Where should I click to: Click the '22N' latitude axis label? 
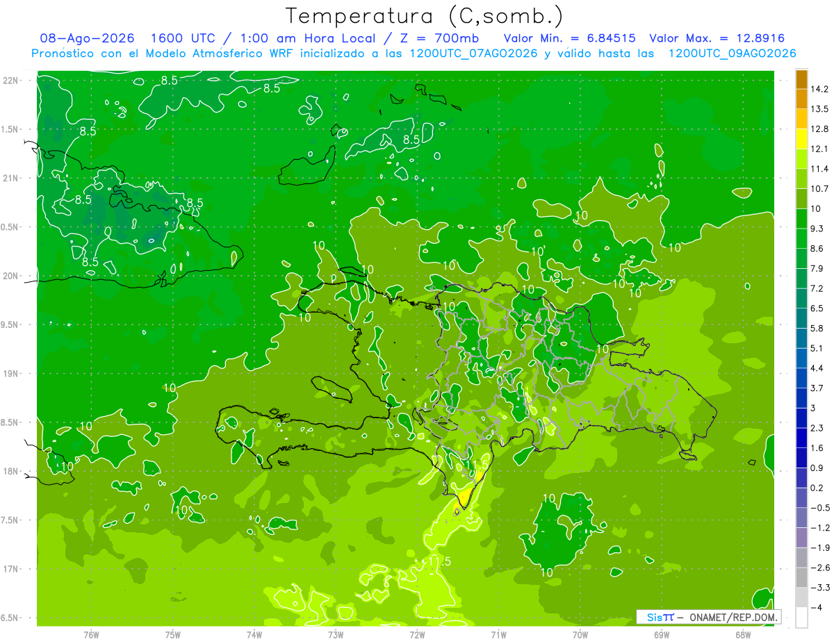[x=11, y=81]
